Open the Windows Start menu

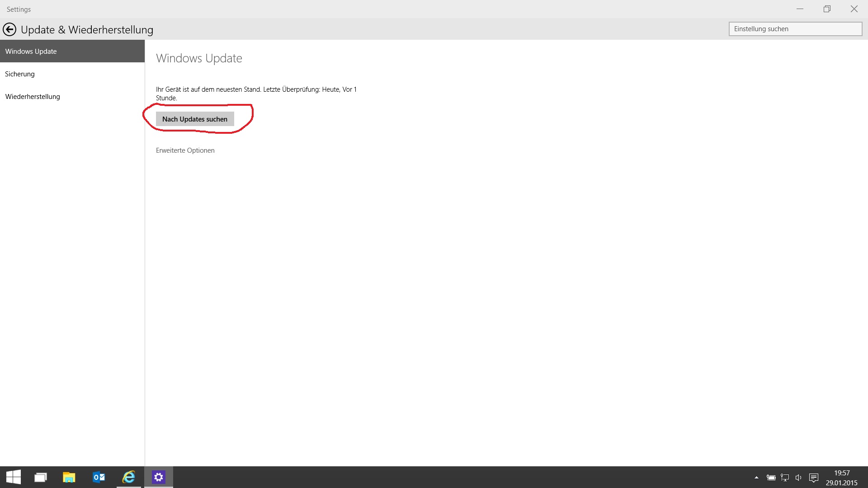coord(14,477)
